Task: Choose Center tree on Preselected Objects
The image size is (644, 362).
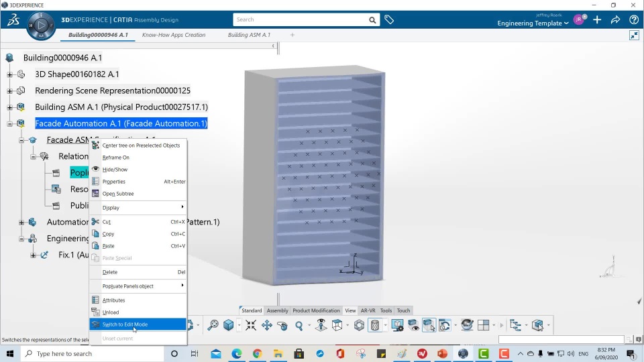Action: coord(138,145)
